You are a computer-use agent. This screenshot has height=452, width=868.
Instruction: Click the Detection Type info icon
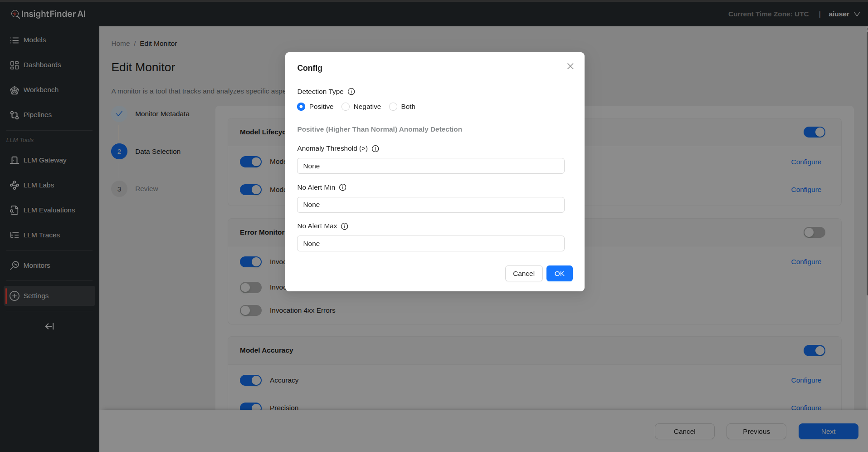click(x=351, y=92)
